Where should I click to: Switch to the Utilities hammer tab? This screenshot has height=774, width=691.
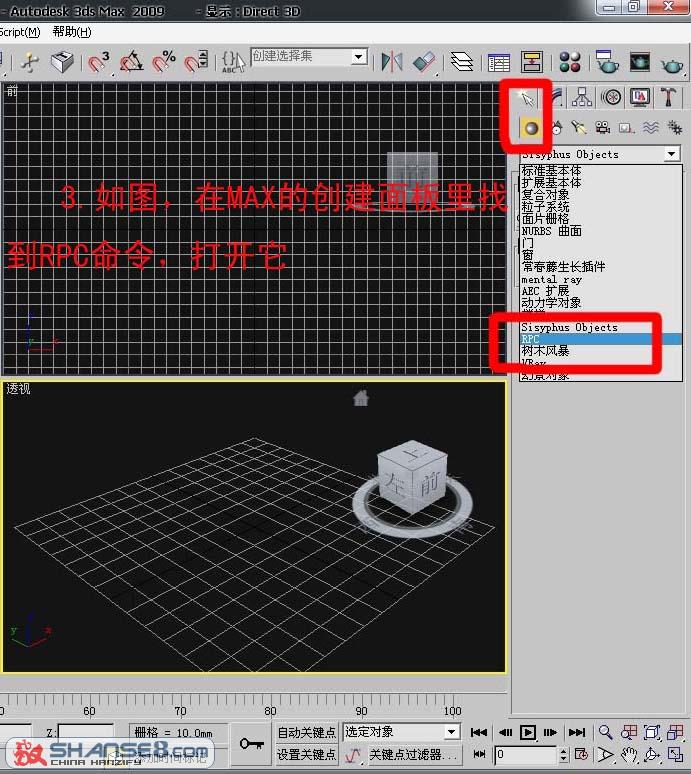tap(669, 97)
